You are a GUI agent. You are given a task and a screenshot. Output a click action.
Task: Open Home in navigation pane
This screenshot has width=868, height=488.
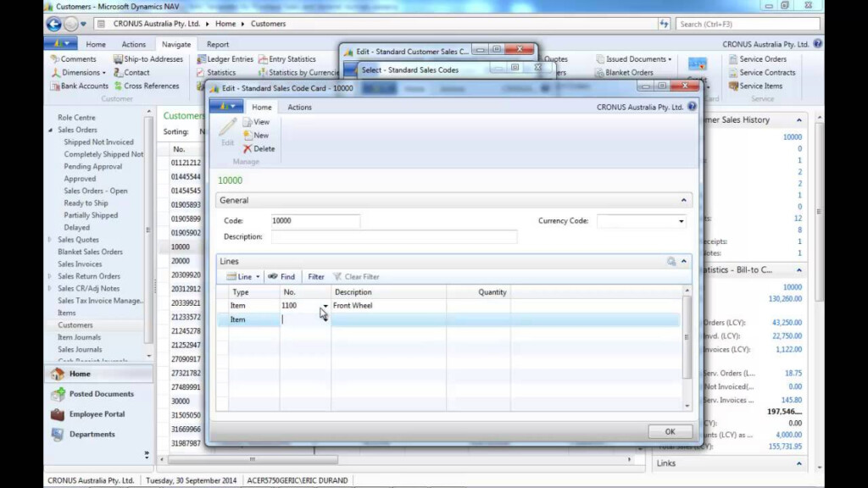tap(98, 374)
